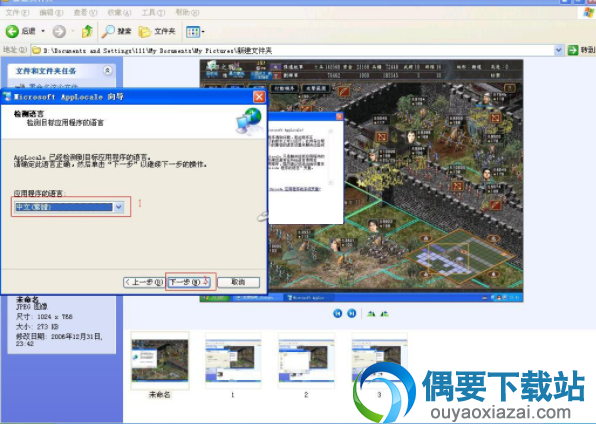Open the 文件 menu
596x424 pixels.
click(x=17, y=13)
